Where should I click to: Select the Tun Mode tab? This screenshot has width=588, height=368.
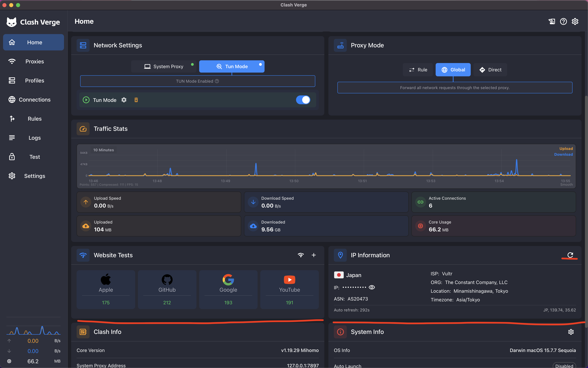coord(232,66)
